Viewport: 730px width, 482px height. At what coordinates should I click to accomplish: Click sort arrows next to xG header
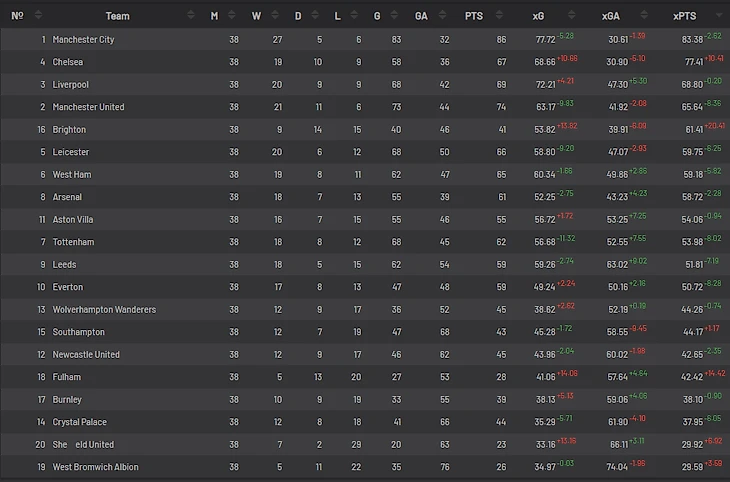coord(569,15)
